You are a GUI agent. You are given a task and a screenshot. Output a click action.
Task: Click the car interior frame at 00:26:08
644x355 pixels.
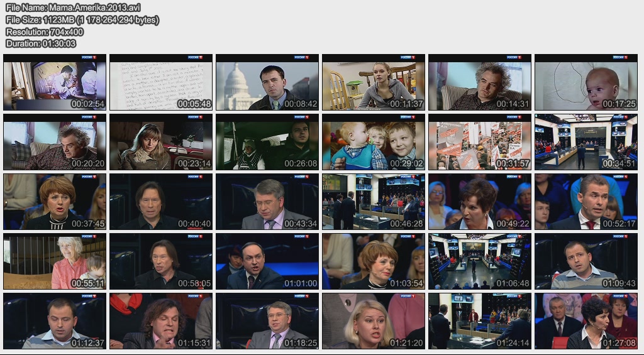click(267, 142)
